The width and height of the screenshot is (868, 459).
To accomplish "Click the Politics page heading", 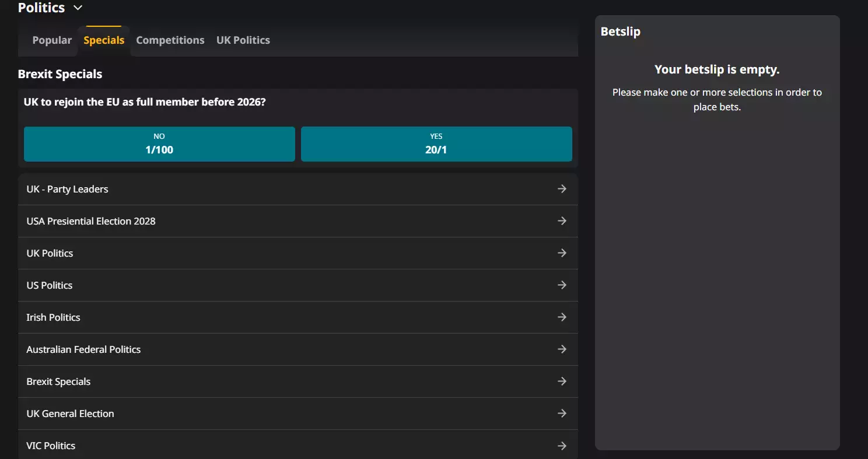I will coord(41,8).
